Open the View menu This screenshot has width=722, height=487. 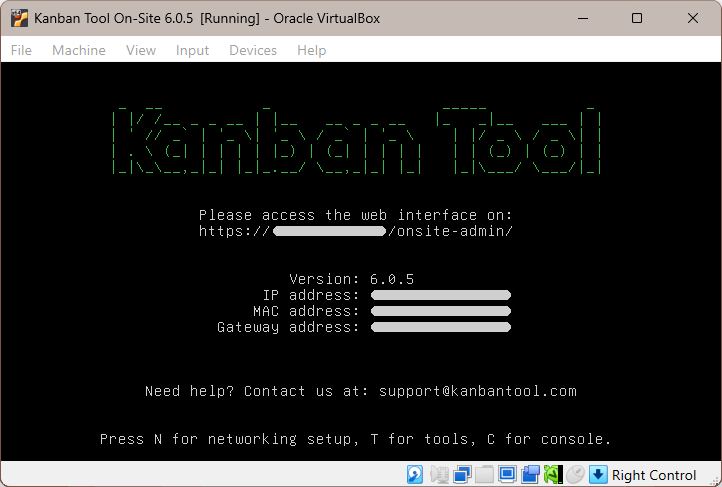point(141,50)
